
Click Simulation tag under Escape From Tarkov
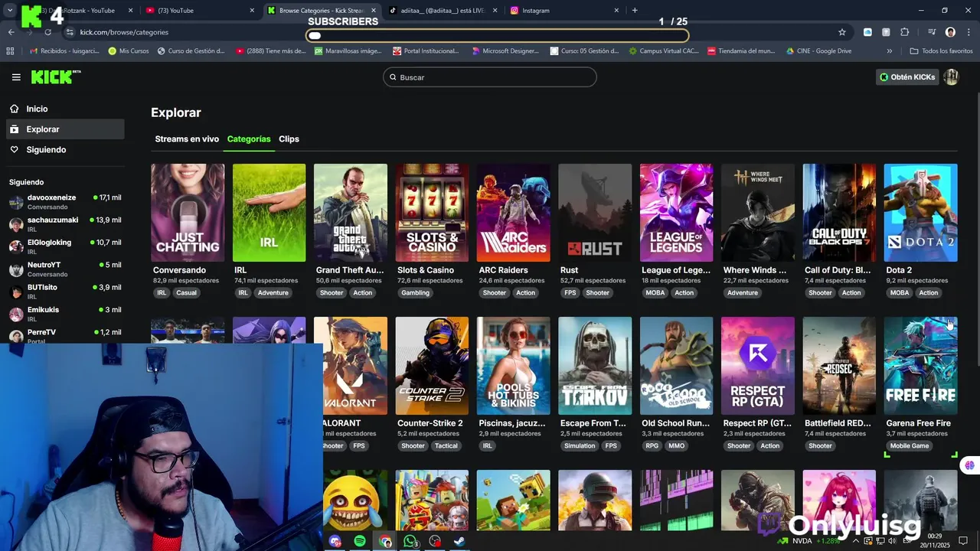(580, 446)
